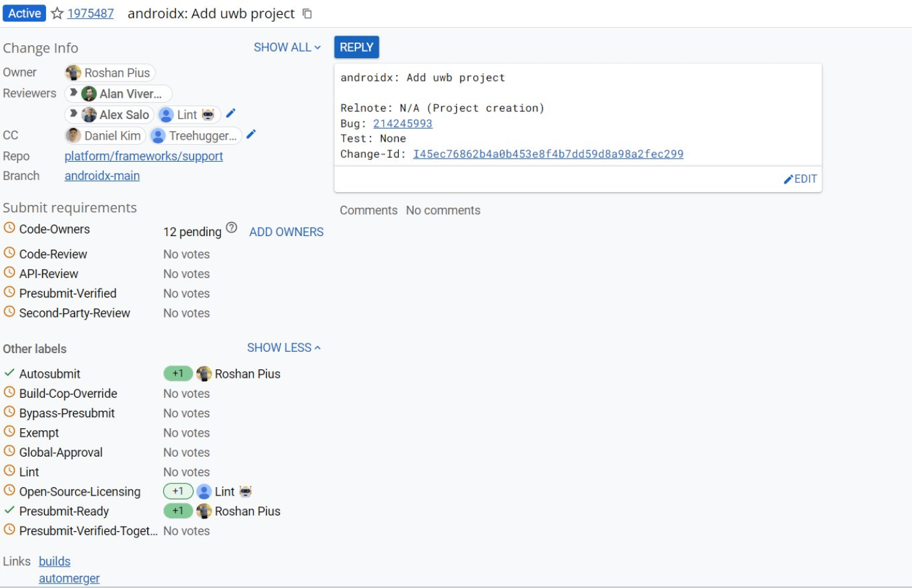This screenshot has width=912, height=588.
Task: Click the Second-Party-Review label
Action: point(74,313)
